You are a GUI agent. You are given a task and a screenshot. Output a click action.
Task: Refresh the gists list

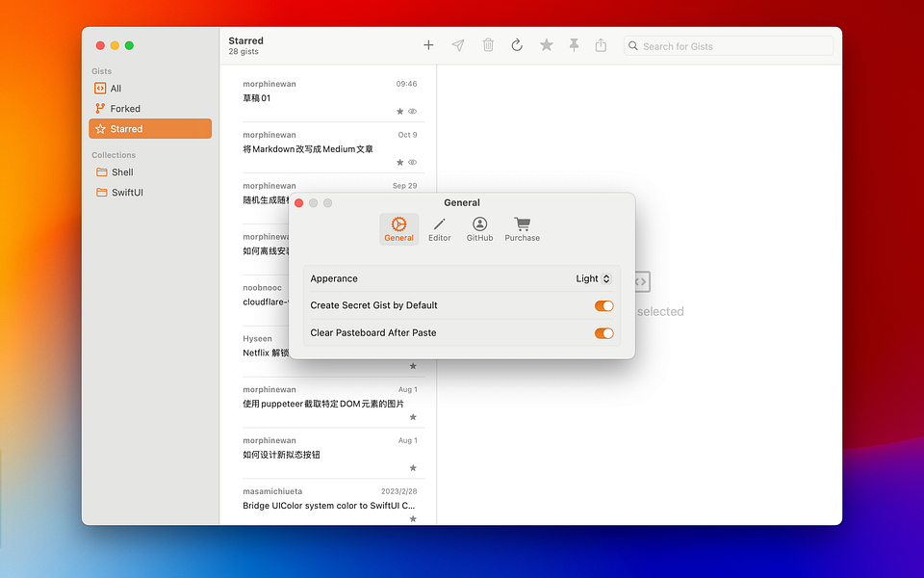pyautogui.click(x=517, y=44)
